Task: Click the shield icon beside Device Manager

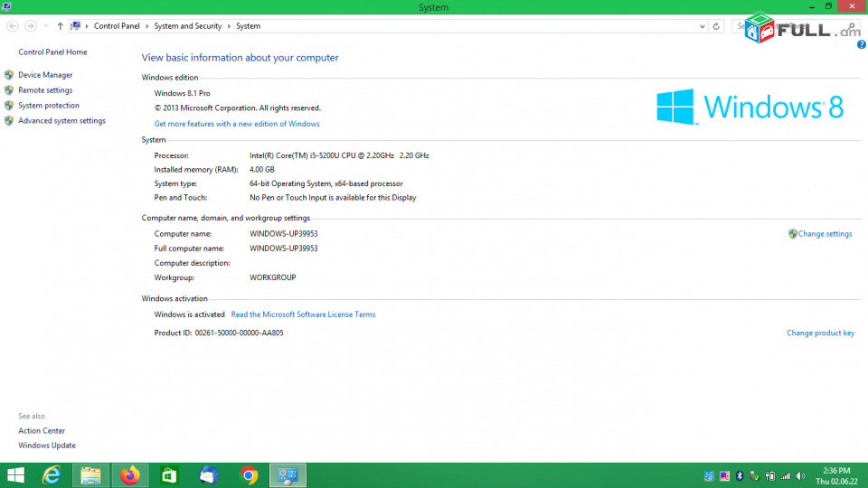Action: 9,75
